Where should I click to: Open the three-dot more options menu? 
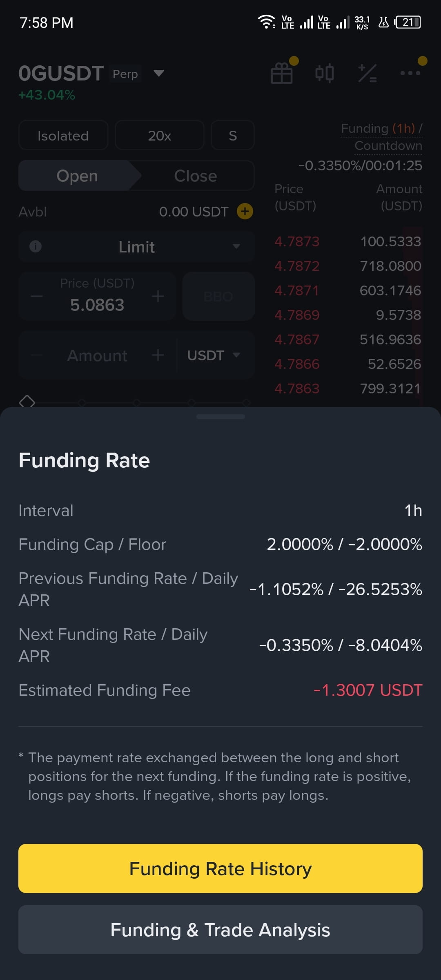(410, 73)
